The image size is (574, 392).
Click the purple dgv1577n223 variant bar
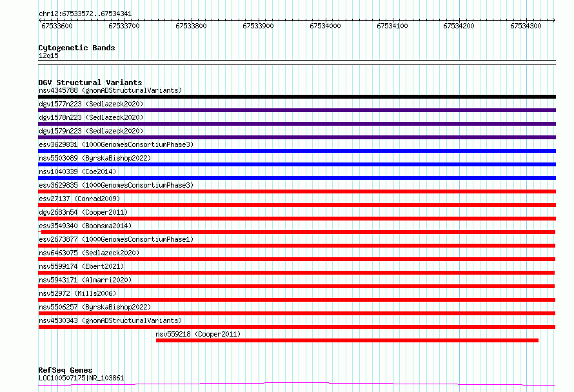[x=297, y=110]
